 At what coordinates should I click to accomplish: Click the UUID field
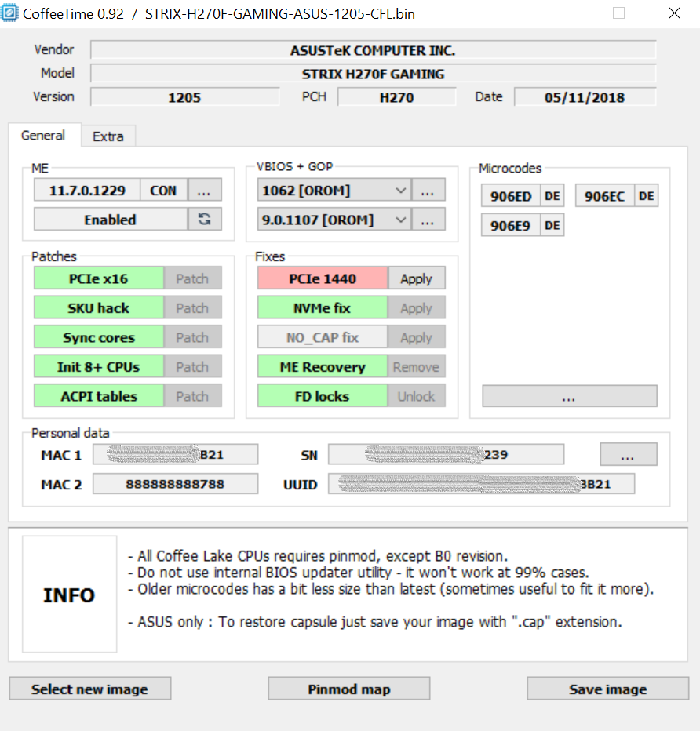[x=481, y=483]
